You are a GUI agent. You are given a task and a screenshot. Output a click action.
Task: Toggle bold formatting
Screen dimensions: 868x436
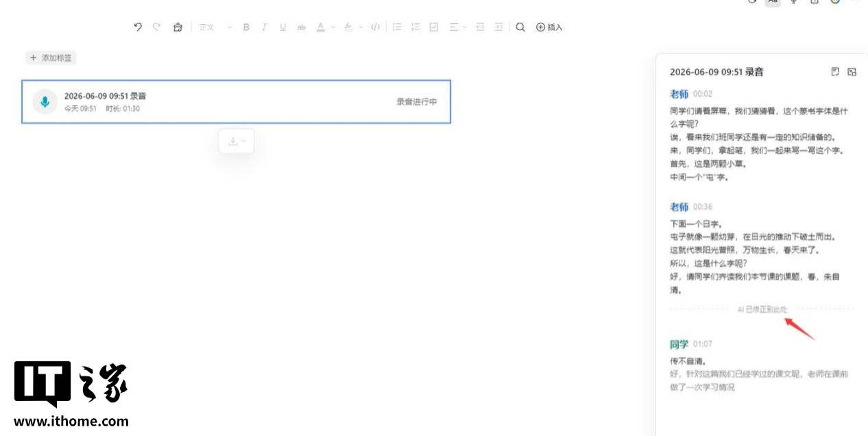pos(246,27)
